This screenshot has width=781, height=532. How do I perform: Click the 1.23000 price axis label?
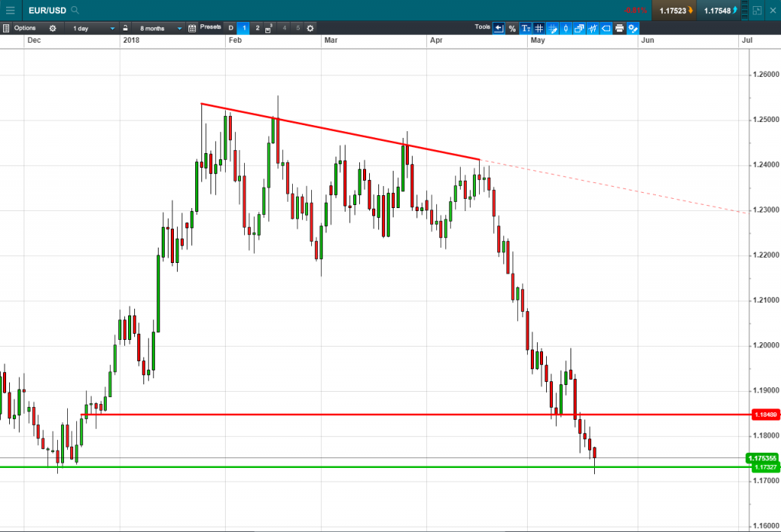(766, 210)
